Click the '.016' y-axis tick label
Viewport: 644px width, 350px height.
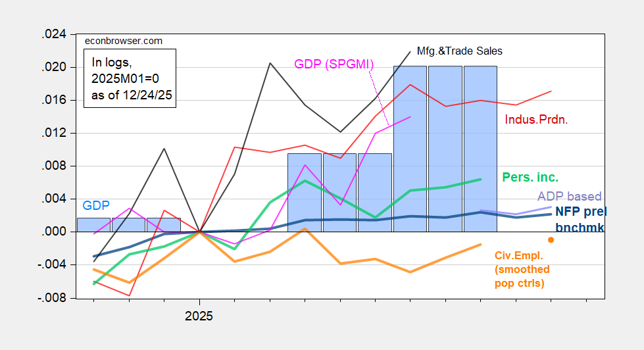[54, 101]
